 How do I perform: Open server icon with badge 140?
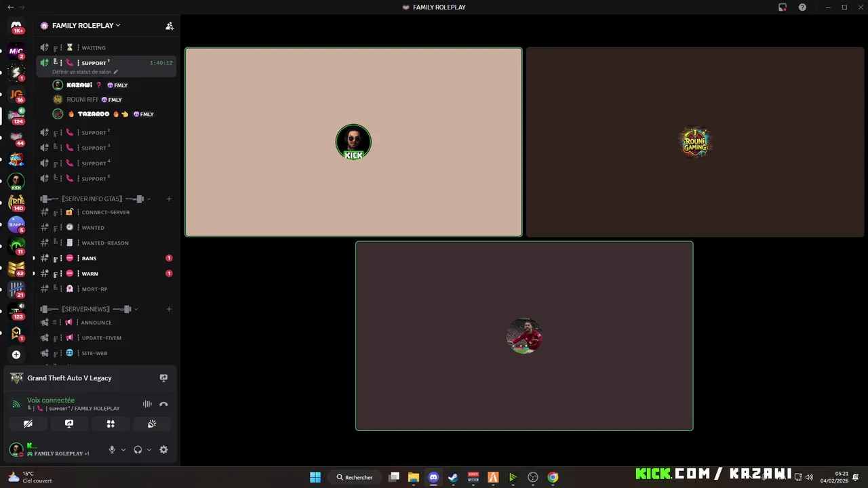tap(16, 203)
